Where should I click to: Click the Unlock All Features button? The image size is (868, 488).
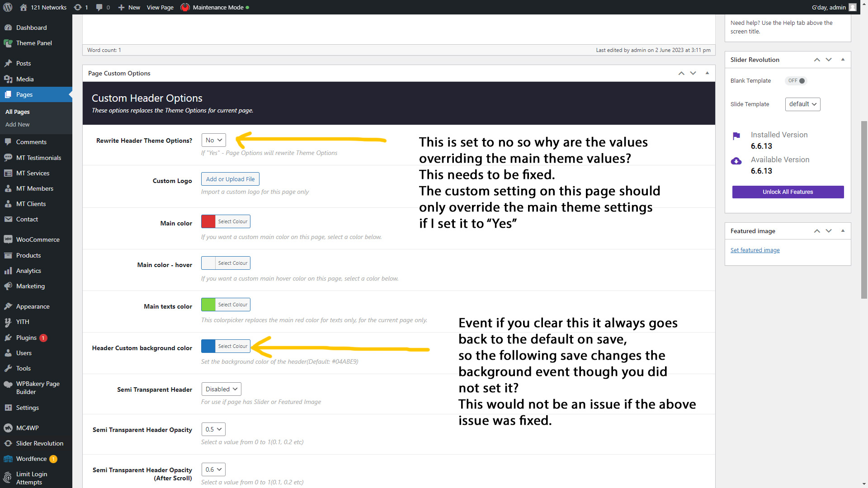788,192
